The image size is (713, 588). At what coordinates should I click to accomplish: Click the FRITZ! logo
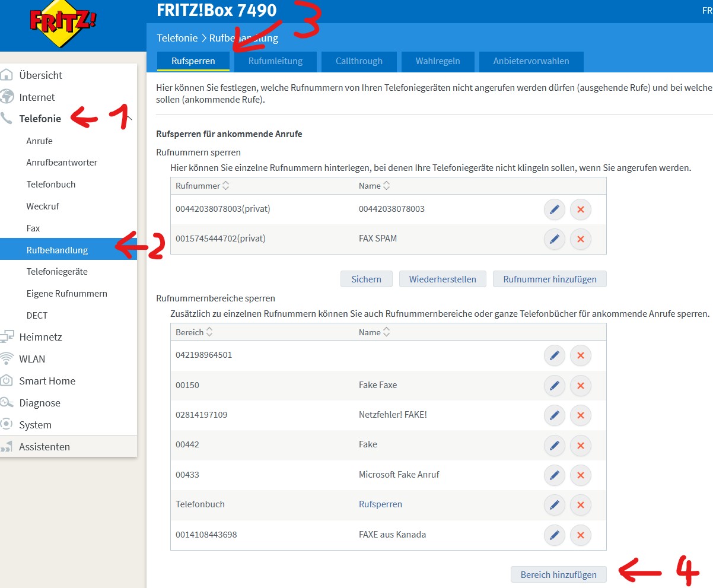point(63,24)
